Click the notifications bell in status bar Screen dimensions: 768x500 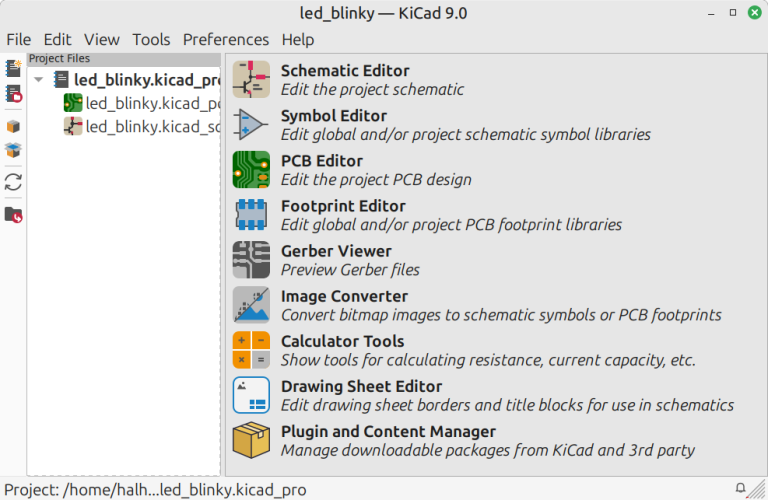click(740, 489)
